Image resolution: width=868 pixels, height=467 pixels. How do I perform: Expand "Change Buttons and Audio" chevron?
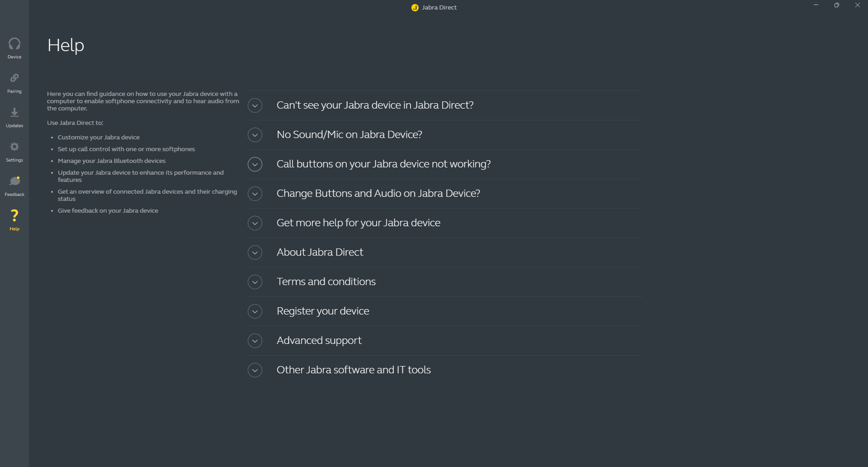pyautogui.click(x=255, y=194)
